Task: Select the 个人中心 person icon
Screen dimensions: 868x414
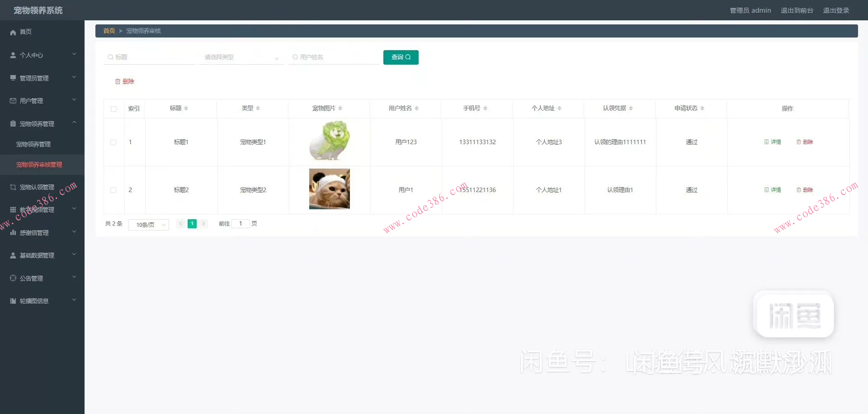Action: tap(13, 55)
